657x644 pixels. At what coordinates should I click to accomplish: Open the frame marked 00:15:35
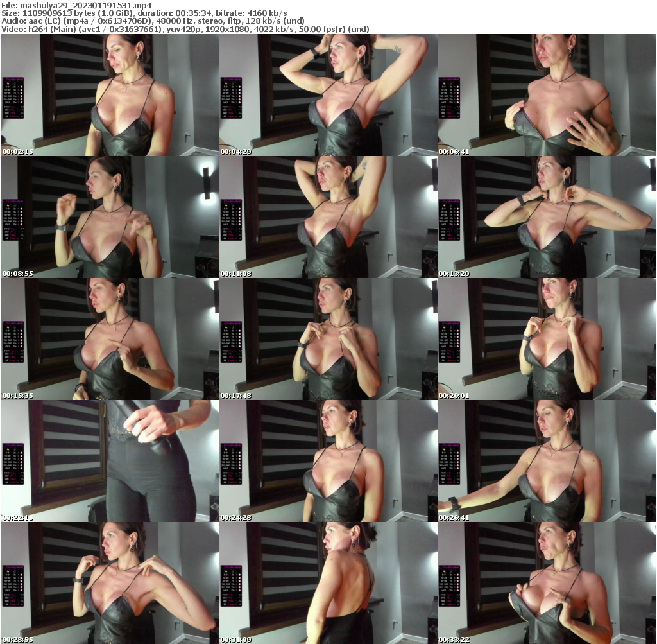click(110, 339)
